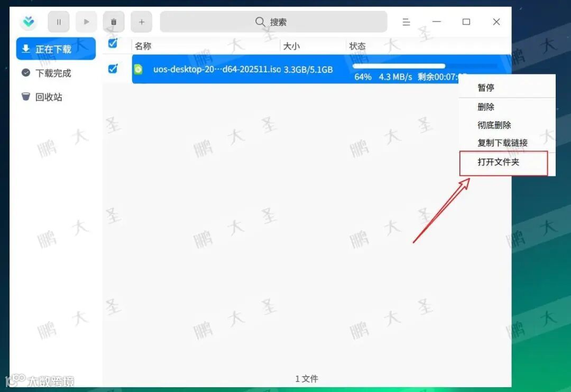The width and height of the screenshot is (571, 392).
Task: Sort by the 状态 column header
Action: tap(357, 46)
